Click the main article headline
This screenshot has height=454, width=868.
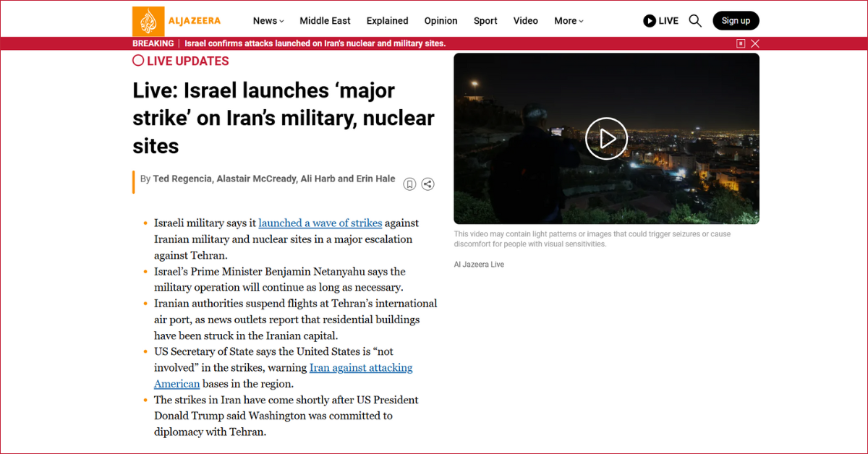point(284,119)
